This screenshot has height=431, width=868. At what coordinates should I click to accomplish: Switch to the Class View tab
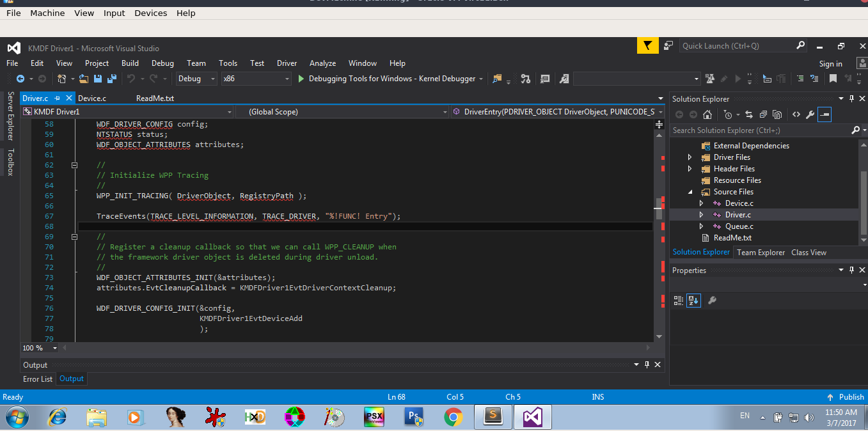click(809, 253)
